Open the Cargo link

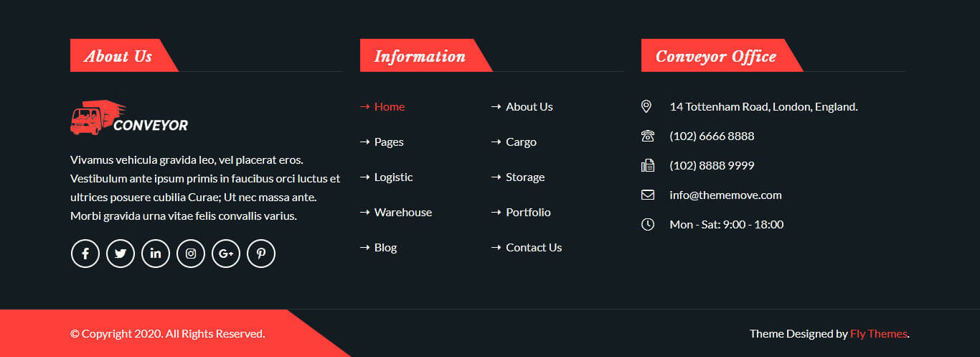click(x=521, y=142)
